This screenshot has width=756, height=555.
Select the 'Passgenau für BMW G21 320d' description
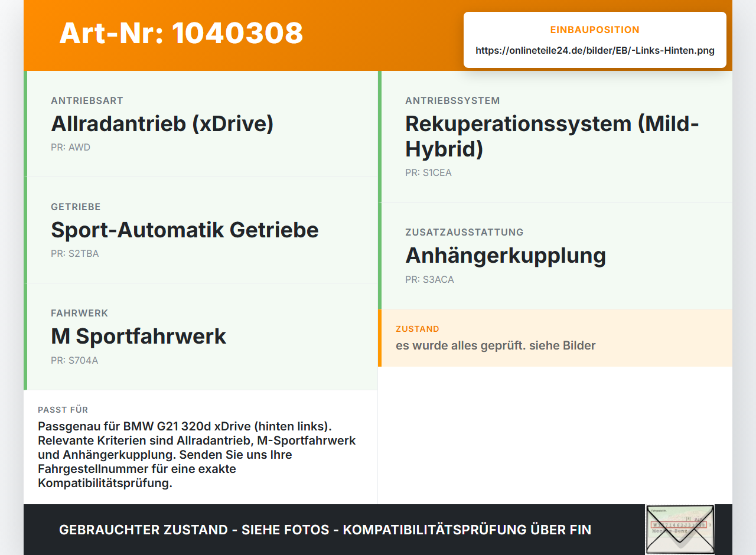point(197,455)
